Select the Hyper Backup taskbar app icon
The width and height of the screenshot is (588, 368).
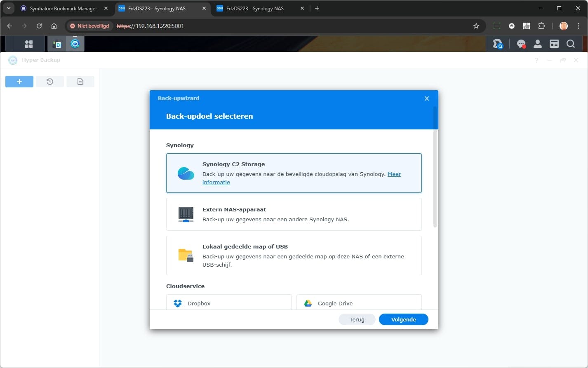pyautogui.click(x=75, y=43)
